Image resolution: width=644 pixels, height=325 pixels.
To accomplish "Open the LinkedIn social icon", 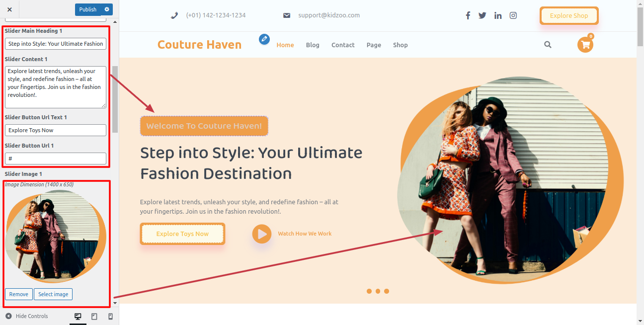I will (x=498, y=15).
